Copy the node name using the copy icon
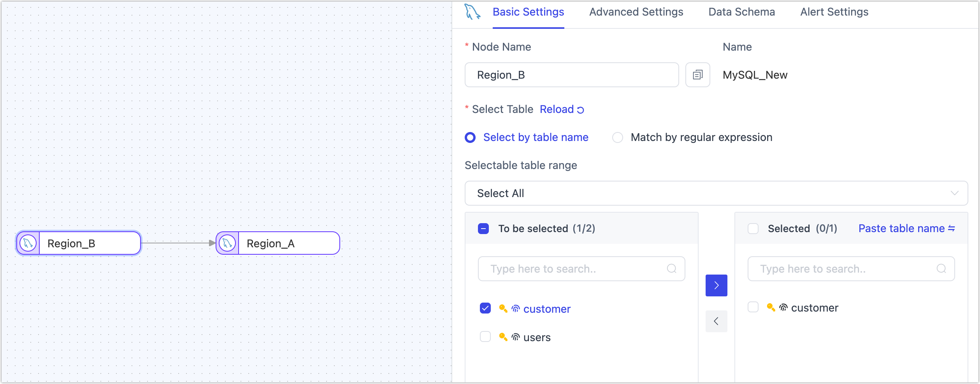This screenshot has height=384, width=980. [x=697, y=75]
